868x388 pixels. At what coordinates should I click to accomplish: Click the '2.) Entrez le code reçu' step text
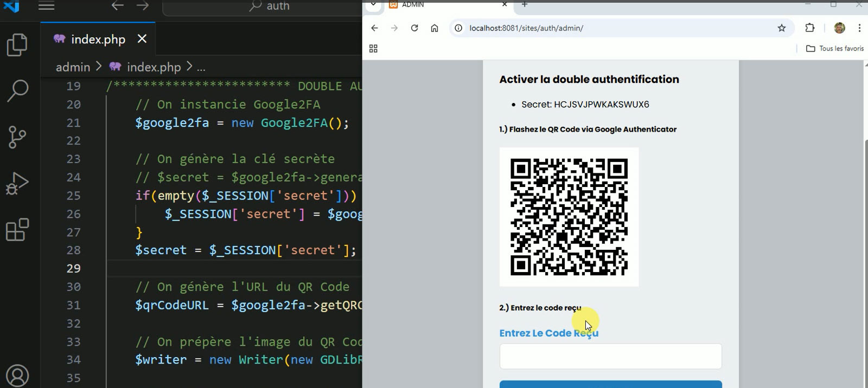click(540, 308)
